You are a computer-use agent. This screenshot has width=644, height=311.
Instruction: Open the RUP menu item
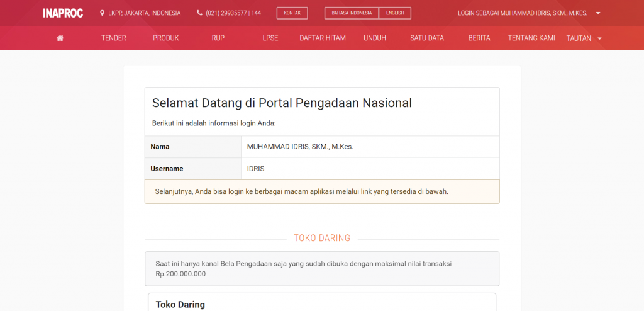[218, 38]
